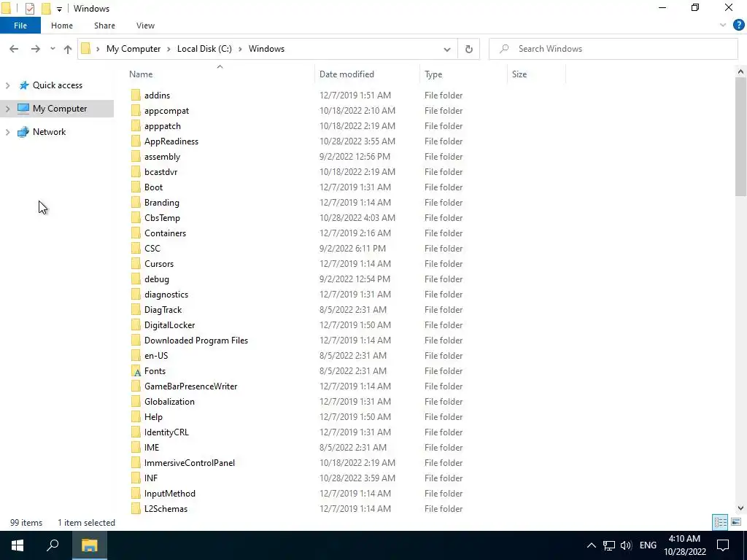Switch to Large icons view layout
Image resolution: width=747 pixels, height=560 pixels.
(x=736, y=522)
